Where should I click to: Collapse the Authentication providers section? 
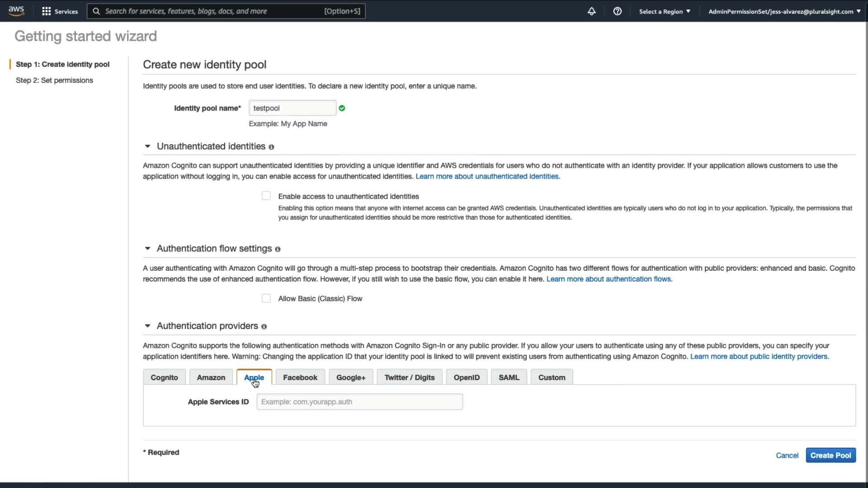pos(147,326)
